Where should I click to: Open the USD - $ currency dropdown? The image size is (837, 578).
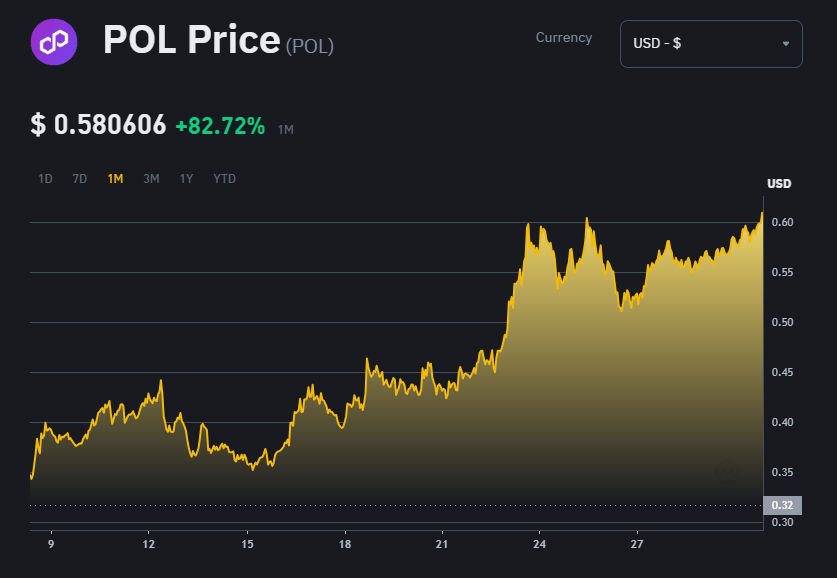tap(711, 44)
